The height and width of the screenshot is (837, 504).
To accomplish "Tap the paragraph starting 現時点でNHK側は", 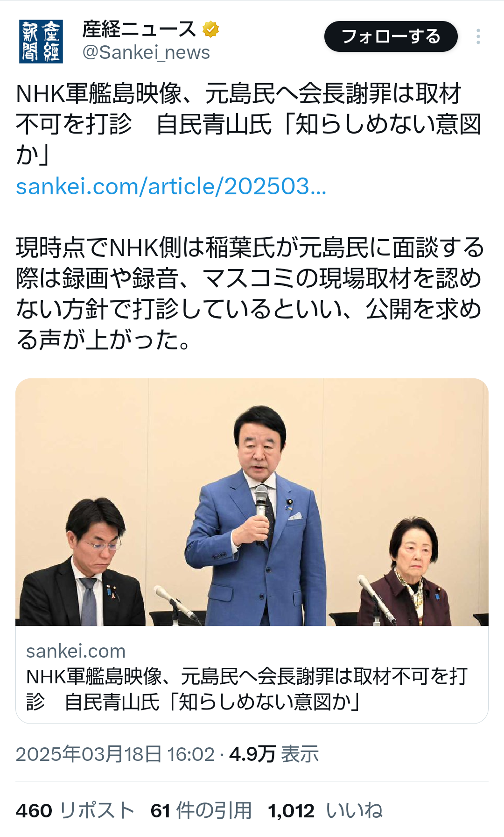I will pyautogui.click(x=250, y=293).
